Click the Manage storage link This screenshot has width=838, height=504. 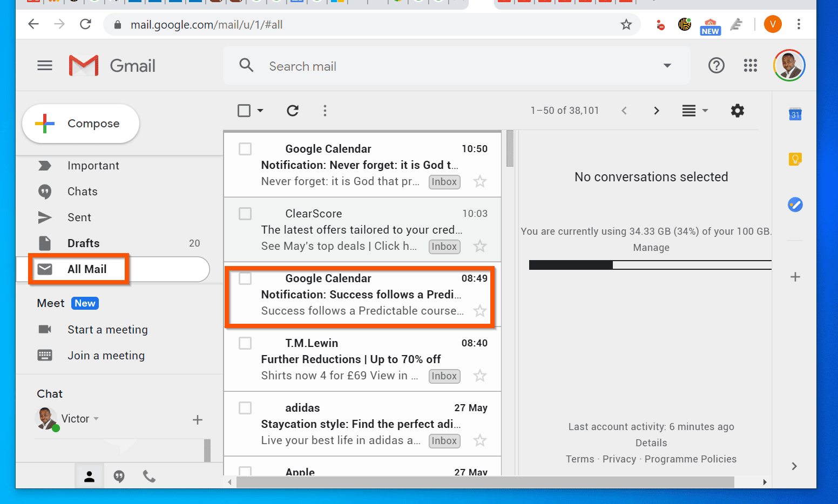tap(651, 247)
